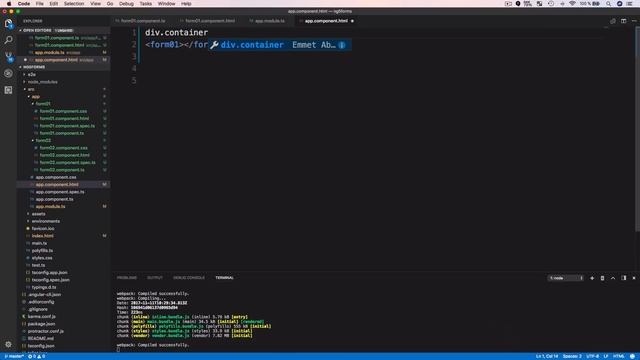This screenshot has width=640, height=360.
Task: Open form02.component.html in the file tree
Action: pos(64,155)
